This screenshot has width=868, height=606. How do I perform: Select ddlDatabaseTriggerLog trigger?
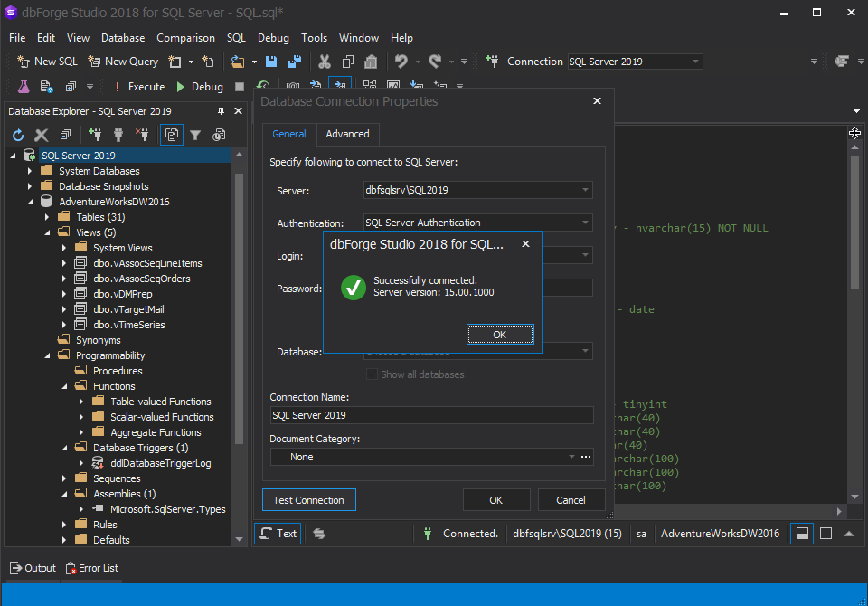tap(161, 463)
